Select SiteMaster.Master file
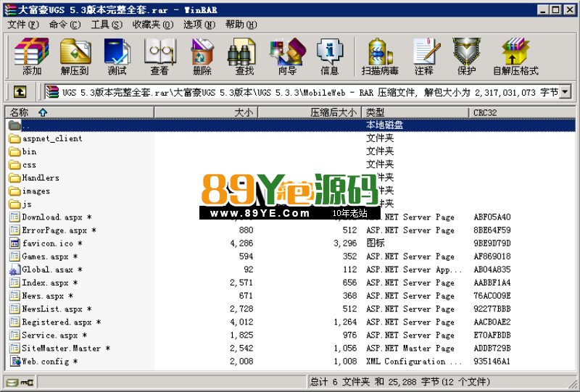Image resolution: width=580 pixels, height=392 pixels. click(x=59, y=349)
